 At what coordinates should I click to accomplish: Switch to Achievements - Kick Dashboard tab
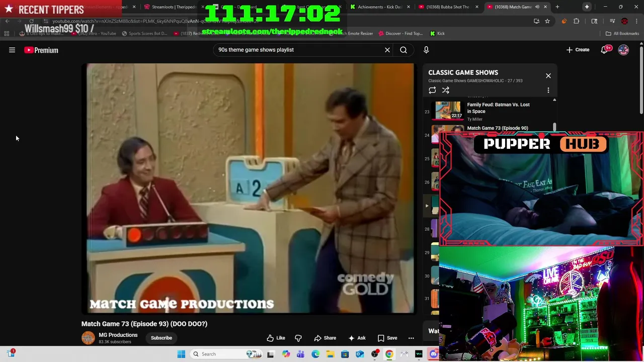(379, 7)
